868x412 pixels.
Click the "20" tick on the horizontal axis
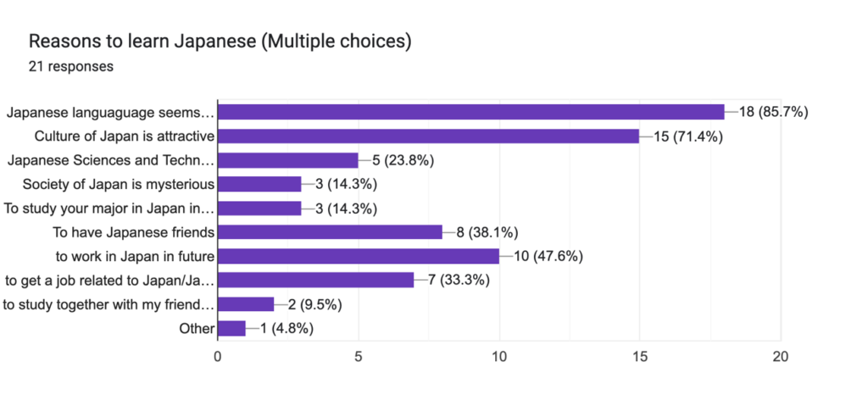point(781,357)
